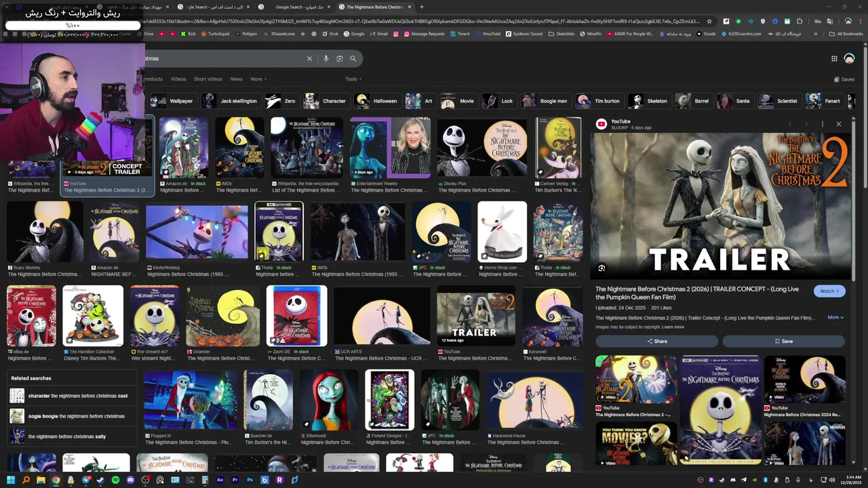Filter by the Santa chip

coord(734,101)
